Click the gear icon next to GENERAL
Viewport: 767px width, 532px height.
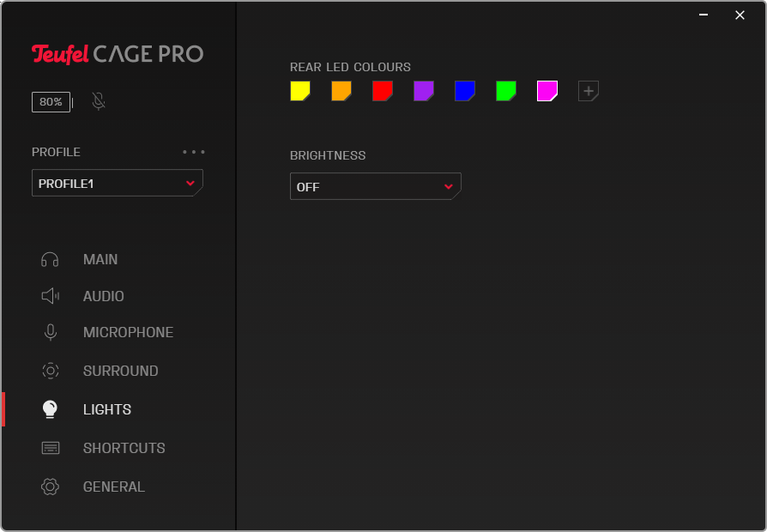pos(50,487)
